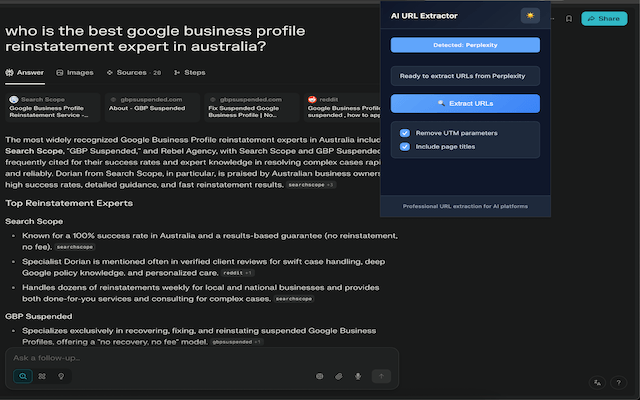Click the submit arrow button
The width and height of the screenshot is (640, 400).
point(381,376)
